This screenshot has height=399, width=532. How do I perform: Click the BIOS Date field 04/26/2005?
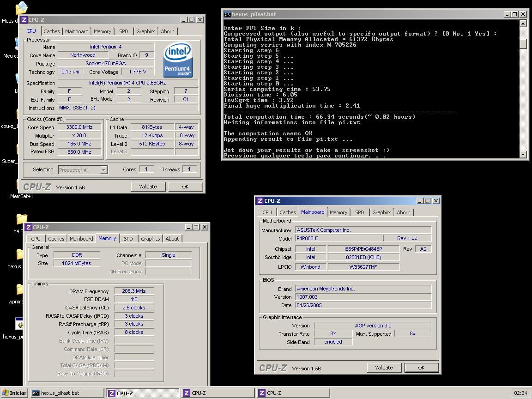click(x=363, y=305)
